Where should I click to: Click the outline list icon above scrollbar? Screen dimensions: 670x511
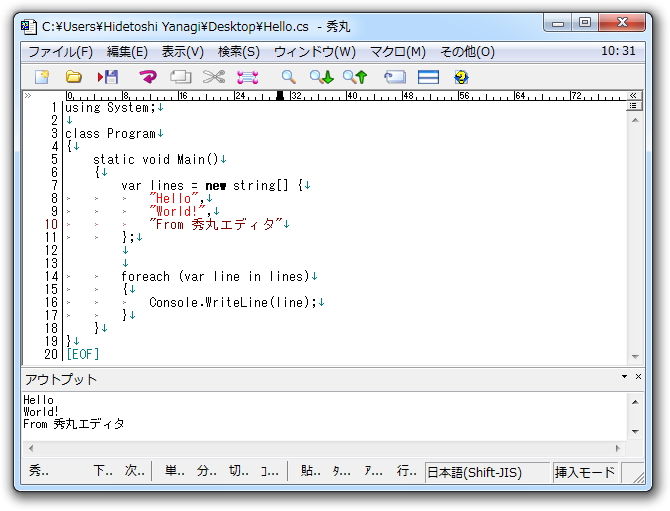[x=633, y=106]
